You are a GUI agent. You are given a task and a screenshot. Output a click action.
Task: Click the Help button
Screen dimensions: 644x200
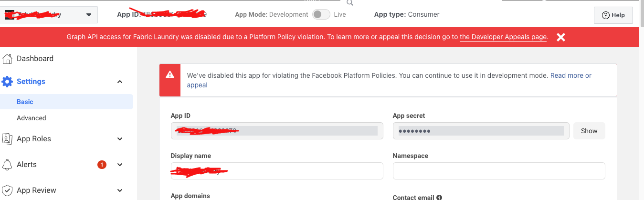coord(613,15)
